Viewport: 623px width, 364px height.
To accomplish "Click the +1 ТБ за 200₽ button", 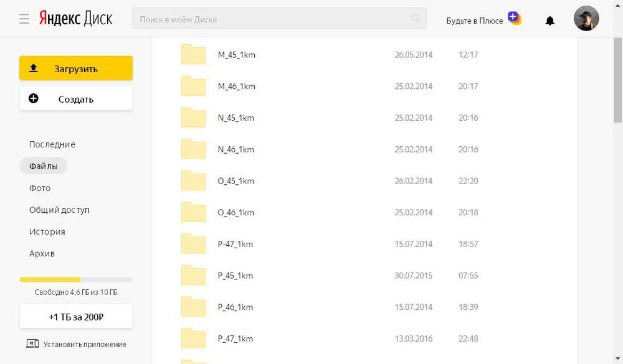I will click(75, 316).
